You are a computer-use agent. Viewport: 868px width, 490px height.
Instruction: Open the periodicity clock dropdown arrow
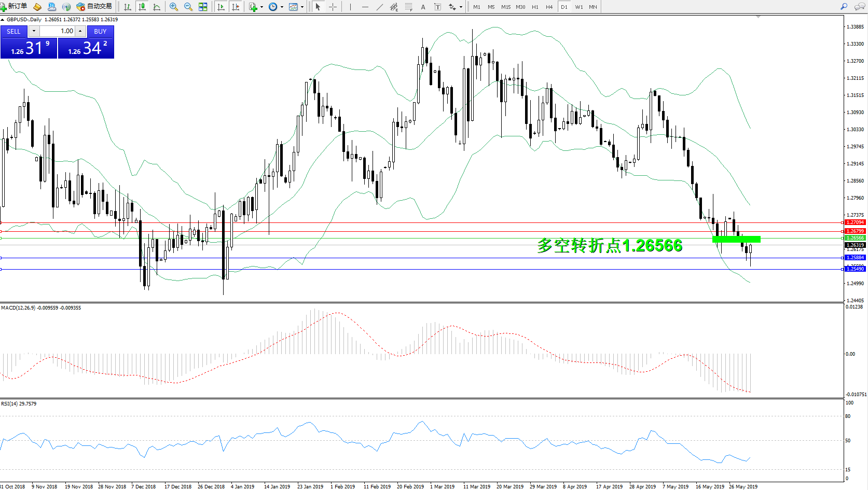(282, 7)
